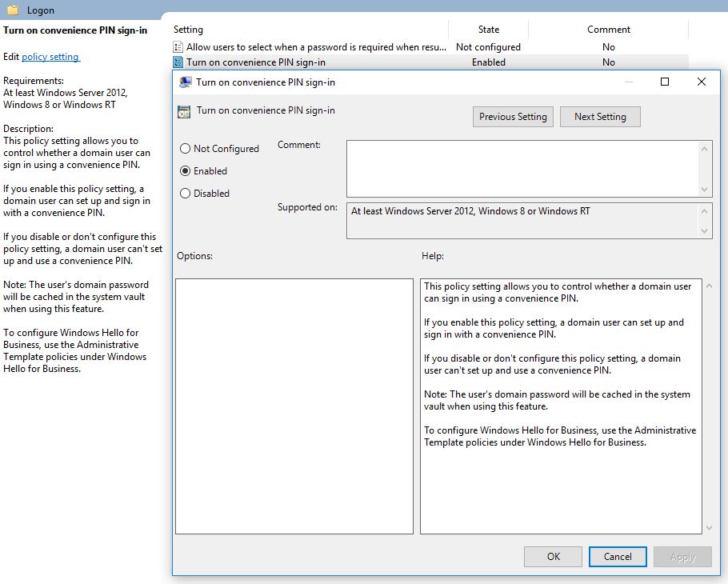728x584 pixels.
Task: Click the Help pane down scroll arrow
Action: 707,527
